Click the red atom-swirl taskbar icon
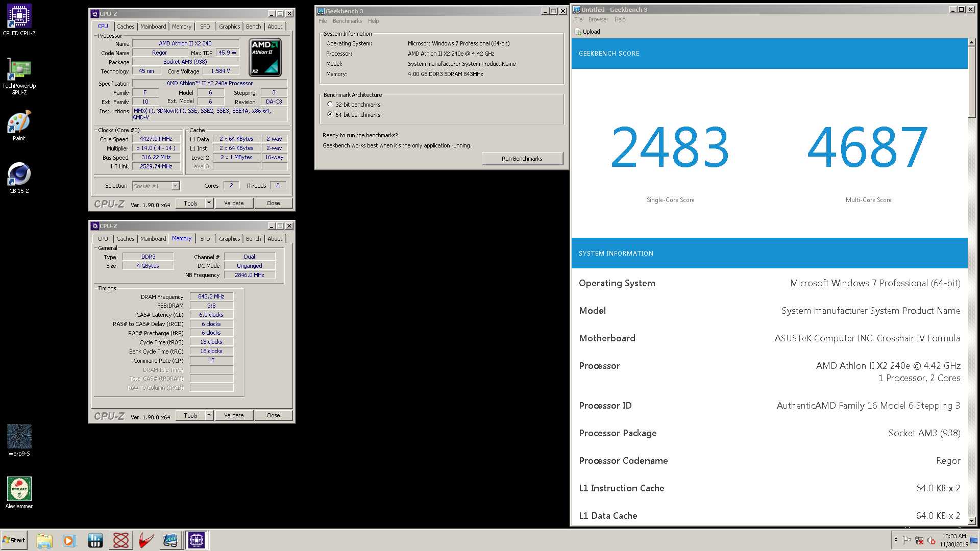The width and height of the screenshot is (980, 551). tap(121, 540)
